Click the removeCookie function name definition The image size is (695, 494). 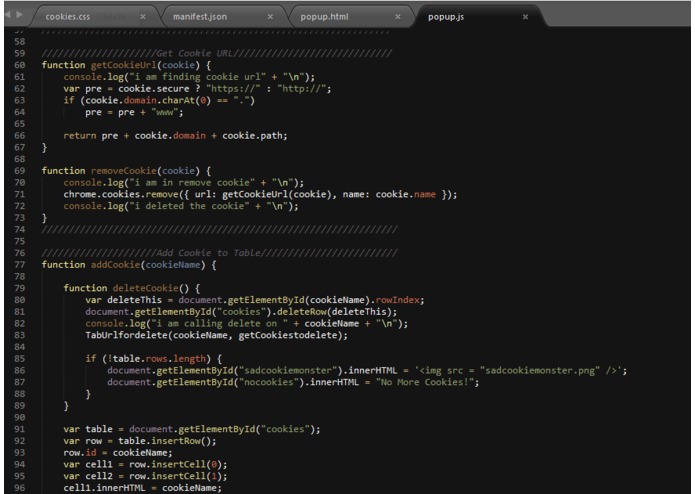[x=124, y=171]
